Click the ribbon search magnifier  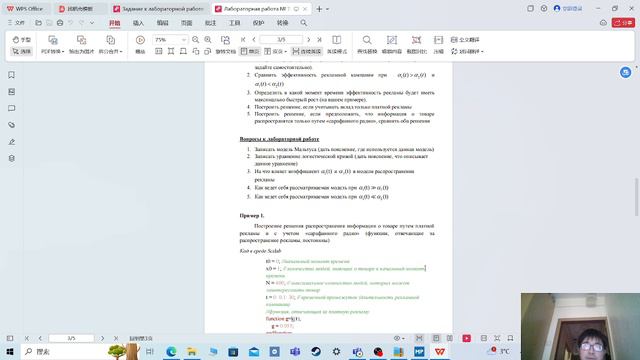tap(304, 23)
